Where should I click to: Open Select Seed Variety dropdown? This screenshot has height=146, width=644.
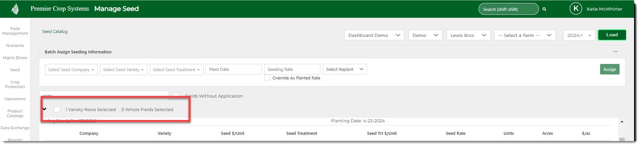[x=123, y=70]
